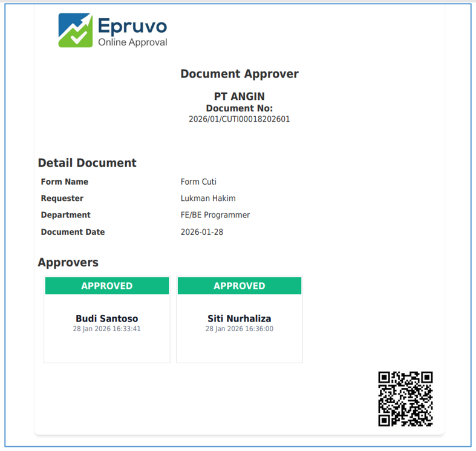Image resolution: width=476 pixels, height=451 pixels.
Task: Click the Form Name label
Action: (x=65, y=182)
